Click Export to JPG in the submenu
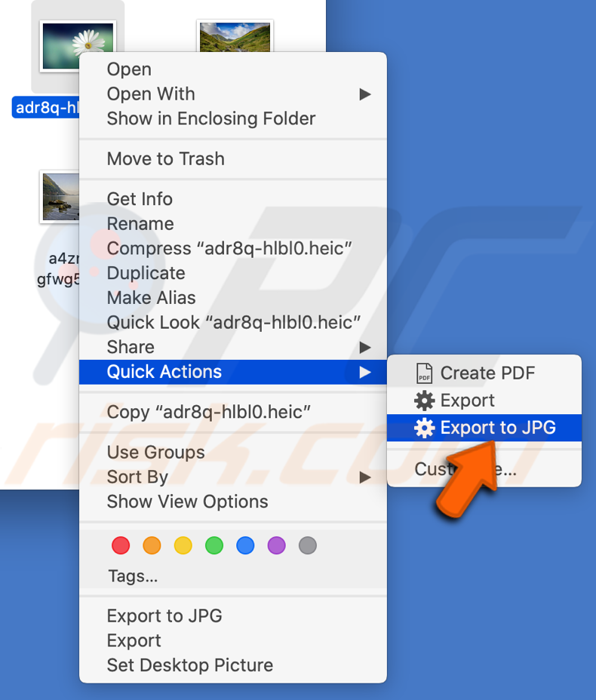The width and height of the screenshot is (596, 700). pyautogui.click(x=484, y=428)
